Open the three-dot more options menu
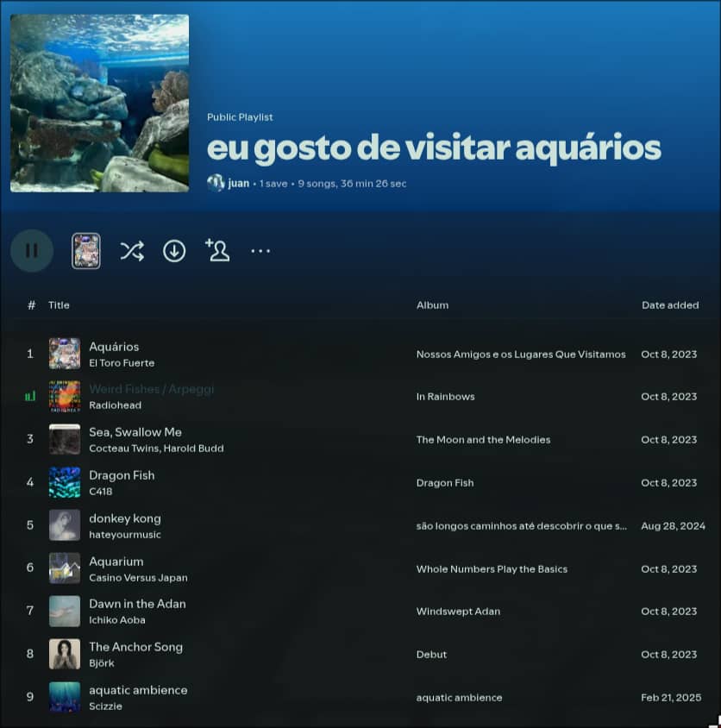The width and height of the screenshot is (721, 728). coord(260,251)
